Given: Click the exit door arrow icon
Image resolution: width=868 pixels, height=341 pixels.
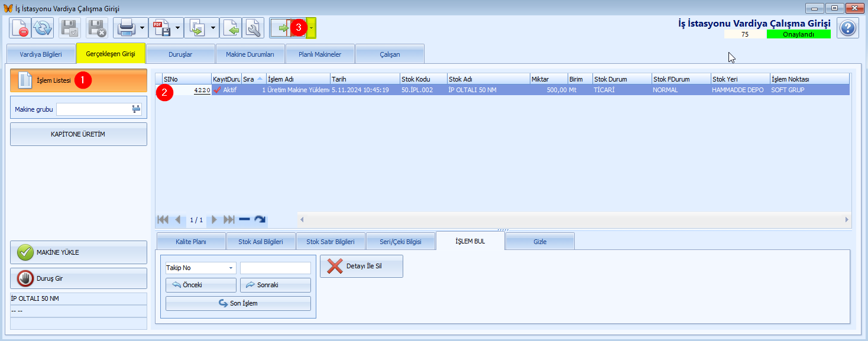Looking at the screenshot, I should (x=289, y=28).
